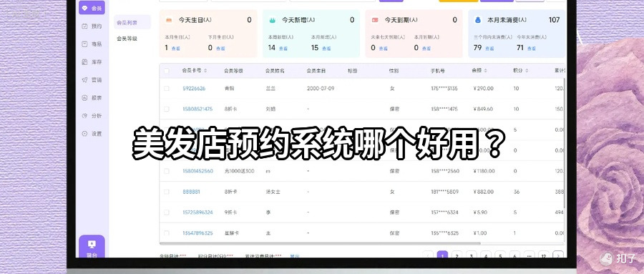644x274 pixels.
Task: Open the 营销 (marketing) sidebar item
Action: (x=92, y=79)
